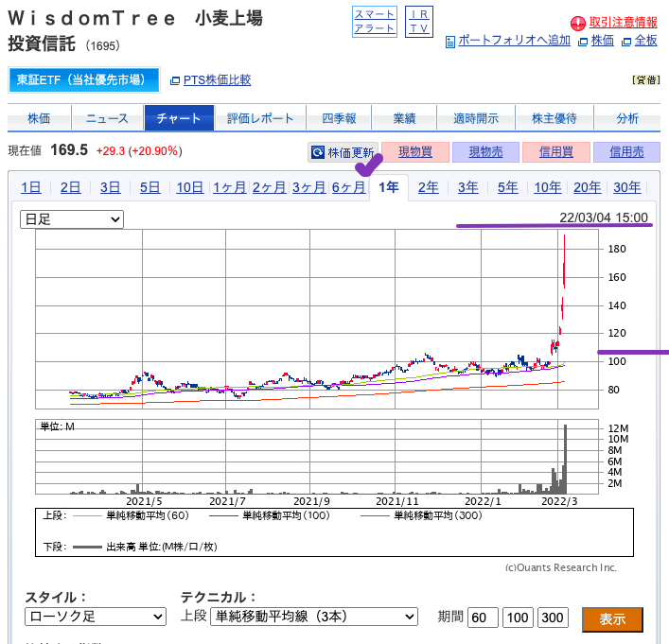Screen dimensions: 669x644
Task: Select the 30年 chart period
Action: pyautogui.click(x=627, y=187)
